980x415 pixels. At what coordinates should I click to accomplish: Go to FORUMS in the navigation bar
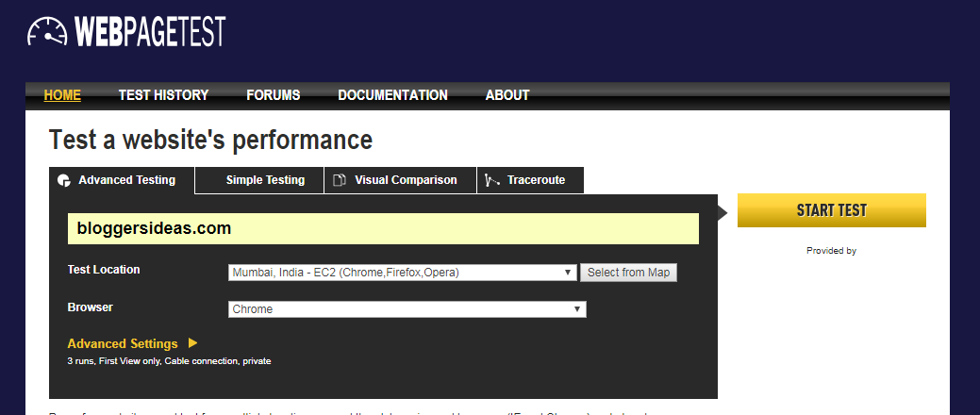274,95
